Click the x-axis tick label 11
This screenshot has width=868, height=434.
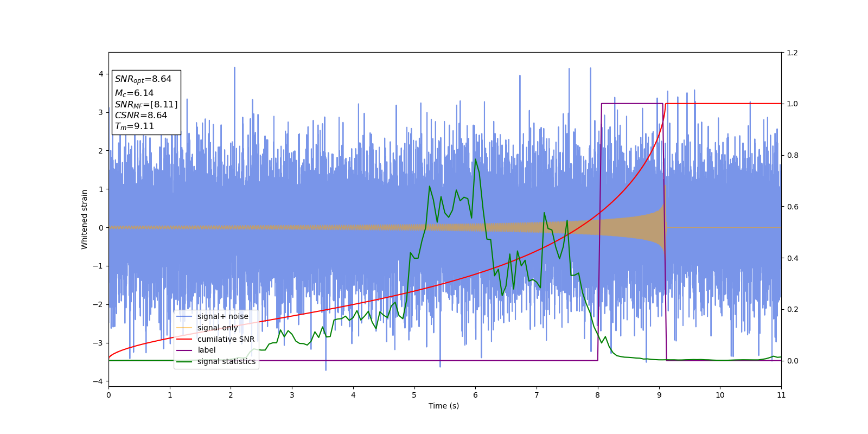(781, 395)
